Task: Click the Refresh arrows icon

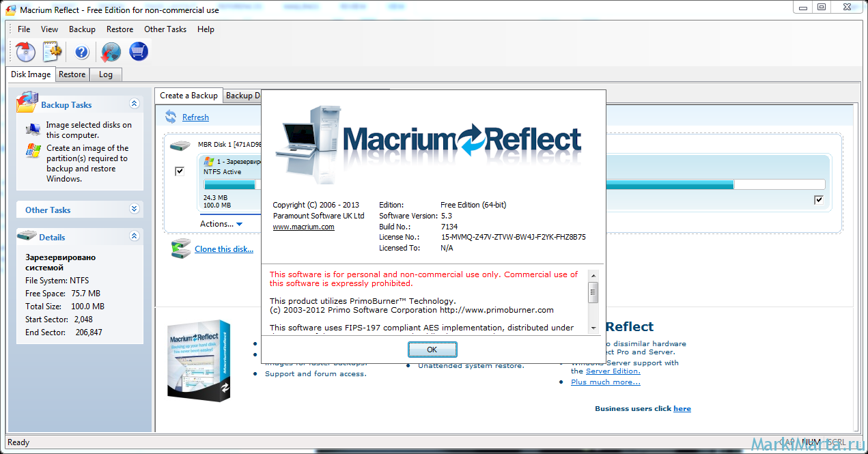Action: coord(171,117)
